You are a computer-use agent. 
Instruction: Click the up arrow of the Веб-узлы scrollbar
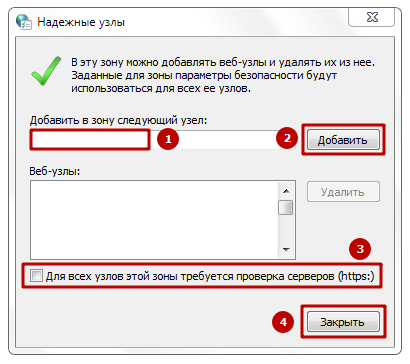pyautogui.click(x=286, y=191)
